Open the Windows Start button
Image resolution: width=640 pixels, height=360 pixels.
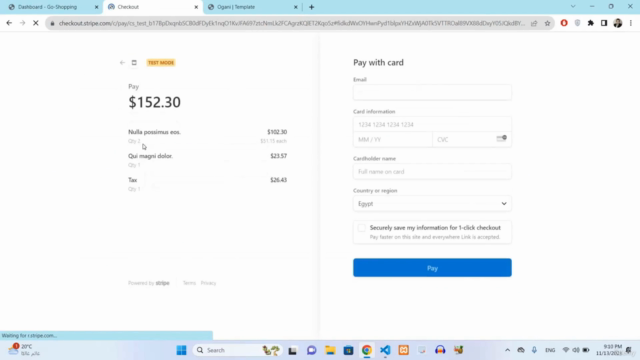tap(182, 350)
